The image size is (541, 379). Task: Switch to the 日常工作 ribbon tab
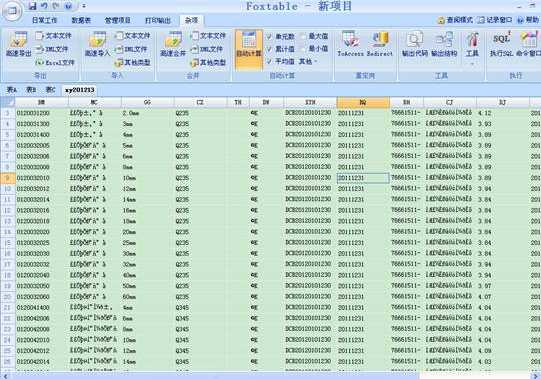click(44, 20)
